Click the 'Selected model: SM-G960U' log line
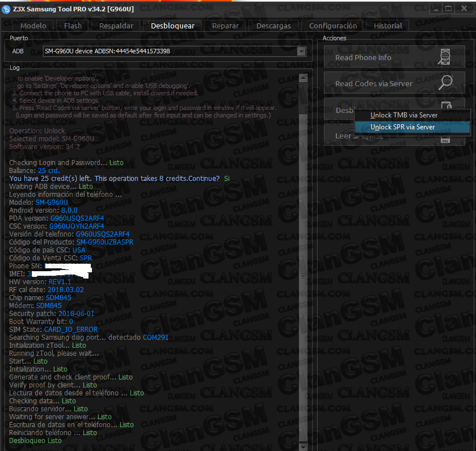This screenshot has height=451, width=476. pyautogui.click(x=52, y=138)
